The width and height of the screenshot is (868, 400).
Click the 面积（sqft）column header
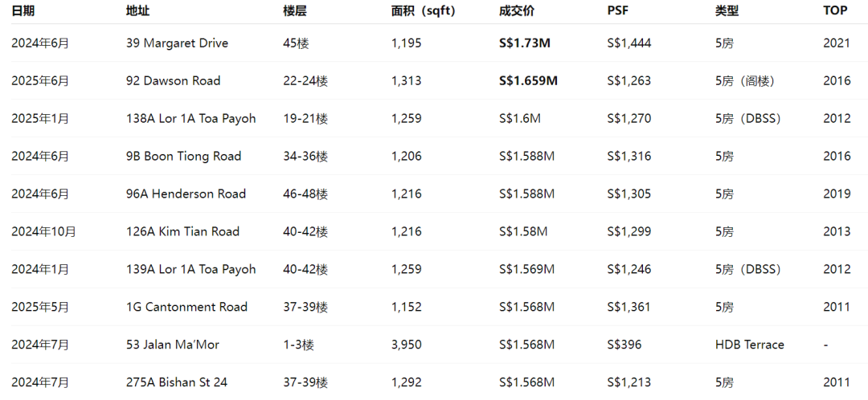[x=424, y=11]
